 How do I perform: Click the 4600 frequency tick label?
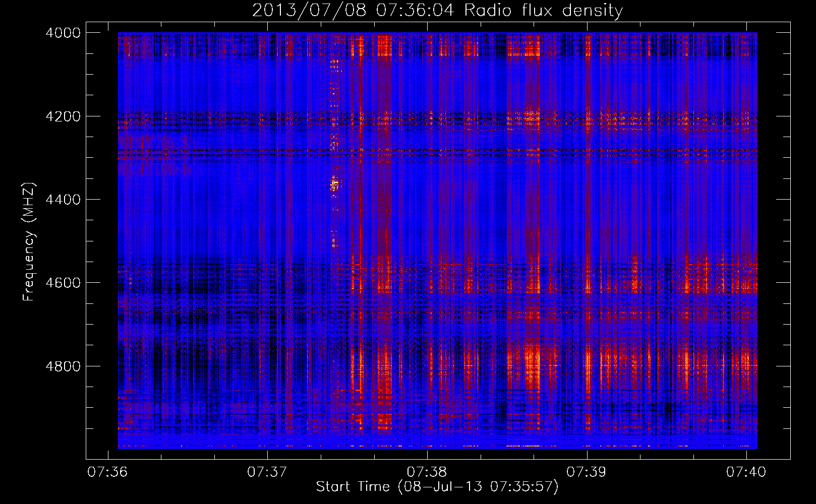63,283
